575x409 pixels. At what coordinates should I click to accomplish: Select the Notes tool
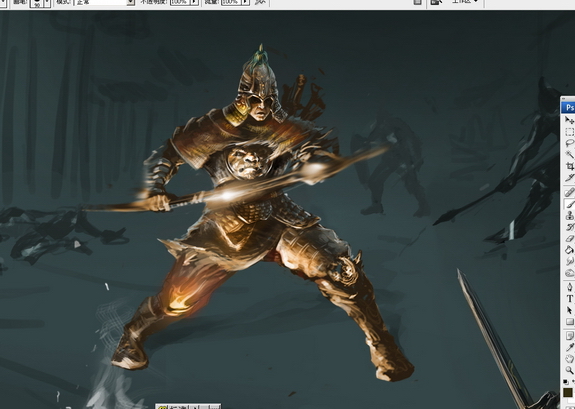[x=569, y=335]
